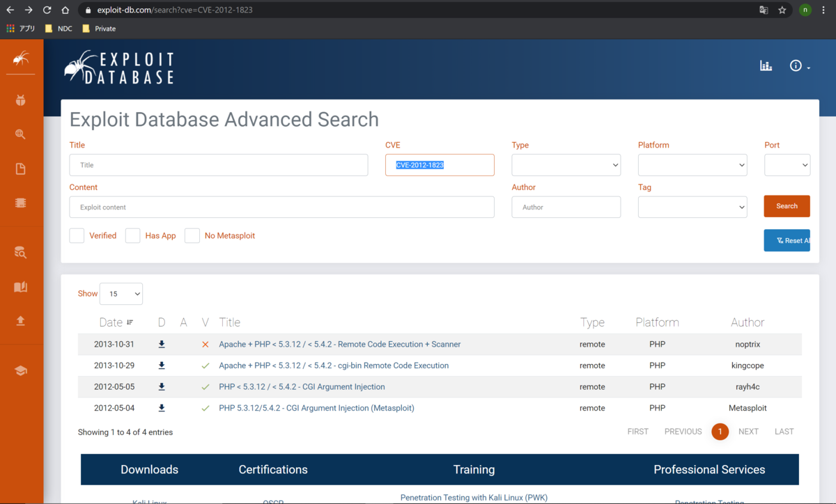Screen dimensions: 836x504
Task: Focus the Exploit content field
Action: (x=281, y=207)
